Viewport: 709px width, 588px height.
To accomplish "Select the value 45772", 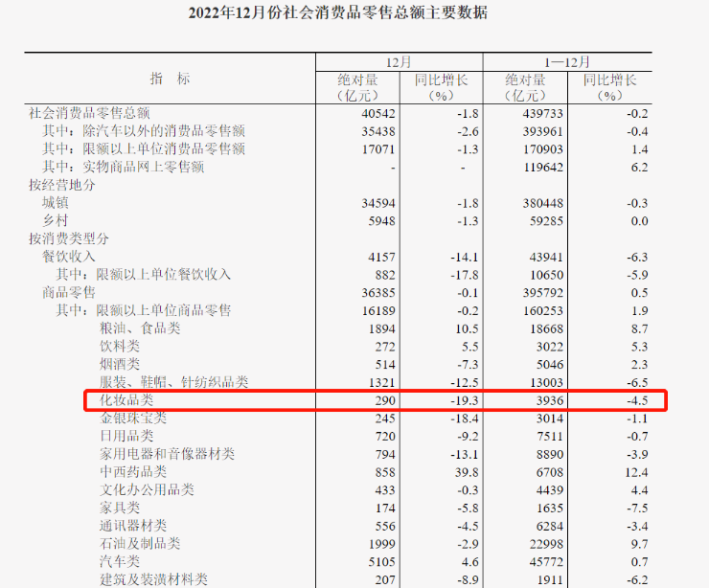I will (x=546, y=562).
